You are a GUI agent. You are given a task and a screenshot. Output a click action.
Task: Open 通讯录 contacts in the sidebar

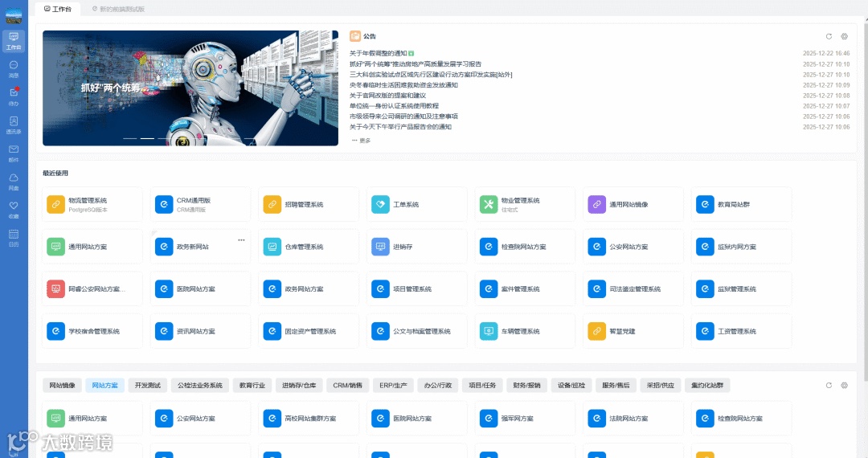(x=14, y=125)
